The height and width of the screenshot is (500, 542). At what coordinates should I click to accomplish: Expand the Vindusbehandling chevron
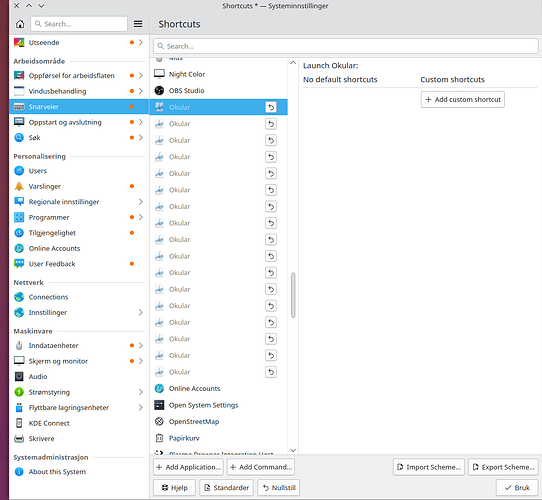141,91
